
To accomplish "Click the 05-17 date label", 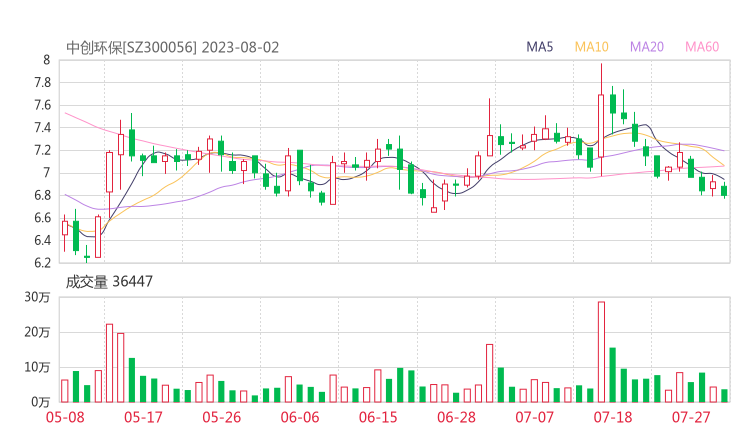I will [x=143, y=417].
